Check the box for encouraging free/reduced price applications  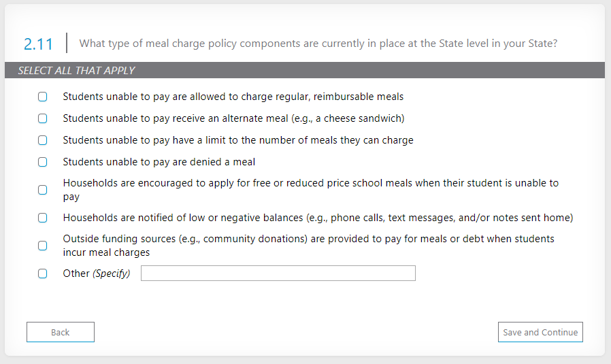[x=43, y=190]
